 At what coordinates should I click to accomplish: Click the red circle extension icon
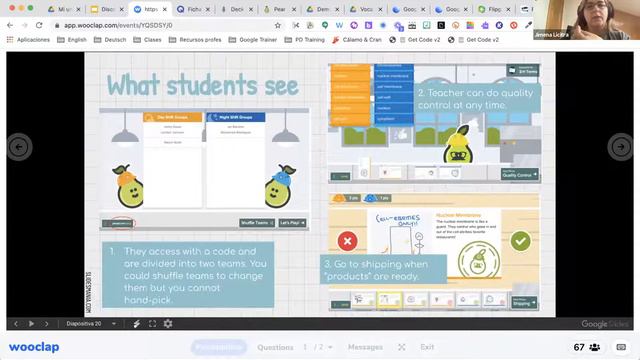513,25
